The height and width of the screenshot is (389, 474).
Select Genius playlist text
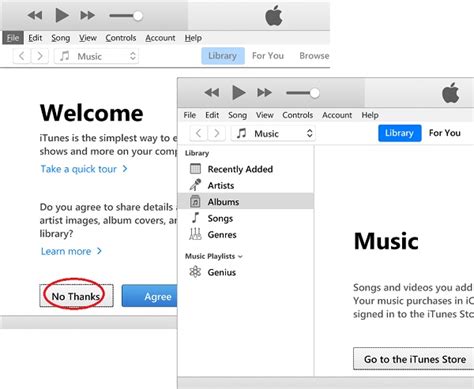(x=222, y=272)
